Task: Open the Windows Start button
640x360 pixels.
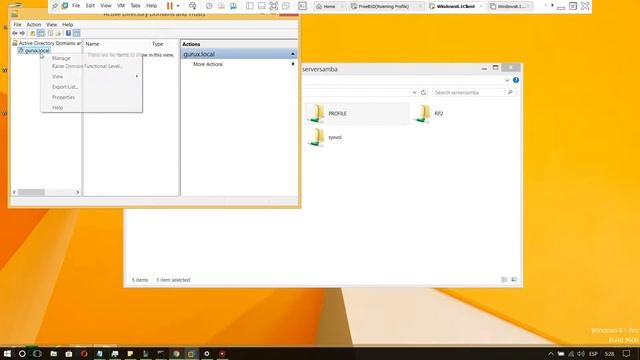Action: 7,353
